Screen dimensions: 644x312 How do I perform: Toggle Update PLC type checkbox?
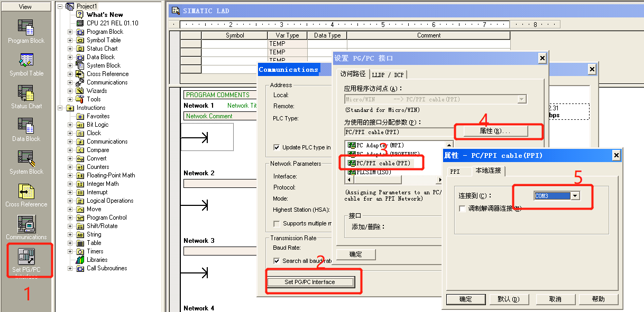pos(277,147)
